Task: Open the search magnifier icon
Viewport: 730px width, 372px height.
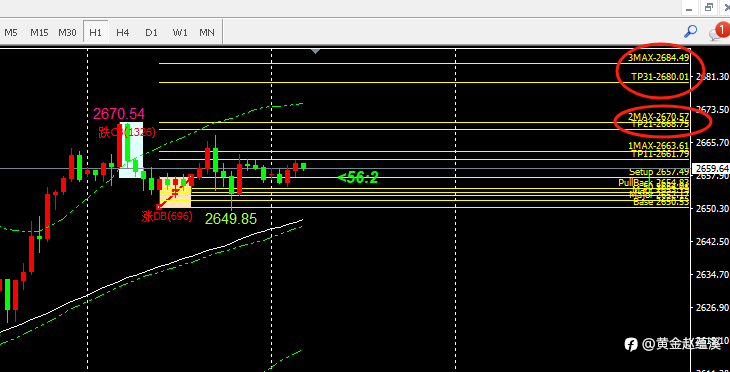Action: (690, 32)
